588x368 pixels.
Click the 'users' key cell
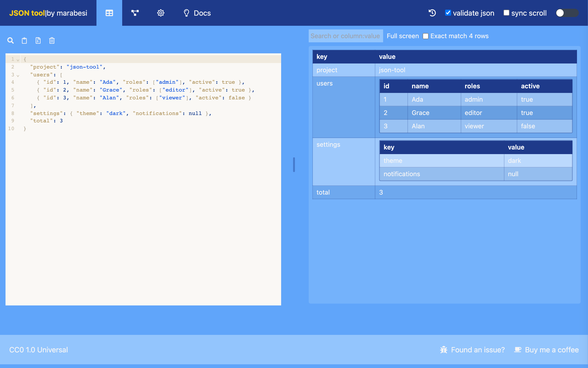point(344,107)
